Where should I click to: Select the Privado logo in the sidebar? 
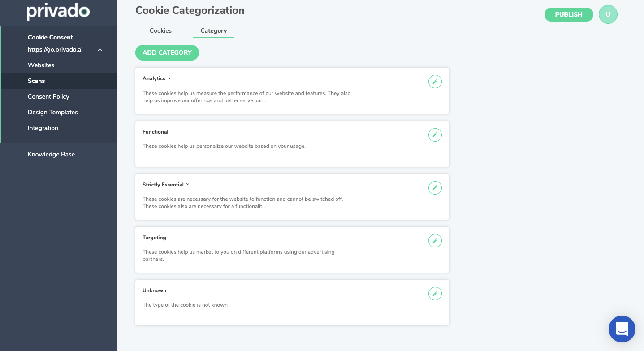coord(58,12)
